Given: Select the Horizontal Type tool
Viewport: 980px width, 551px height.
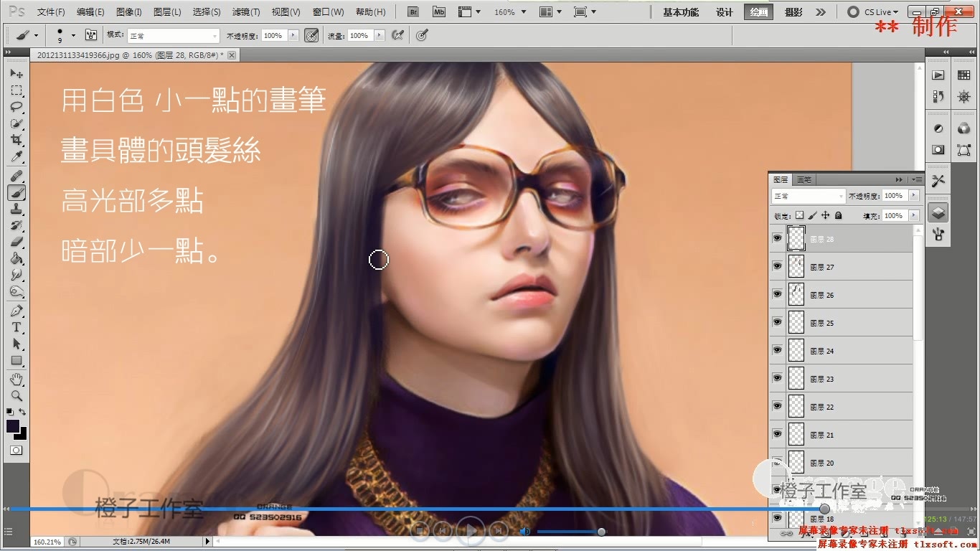Looking at the screenshot, I should click(16, 327).
